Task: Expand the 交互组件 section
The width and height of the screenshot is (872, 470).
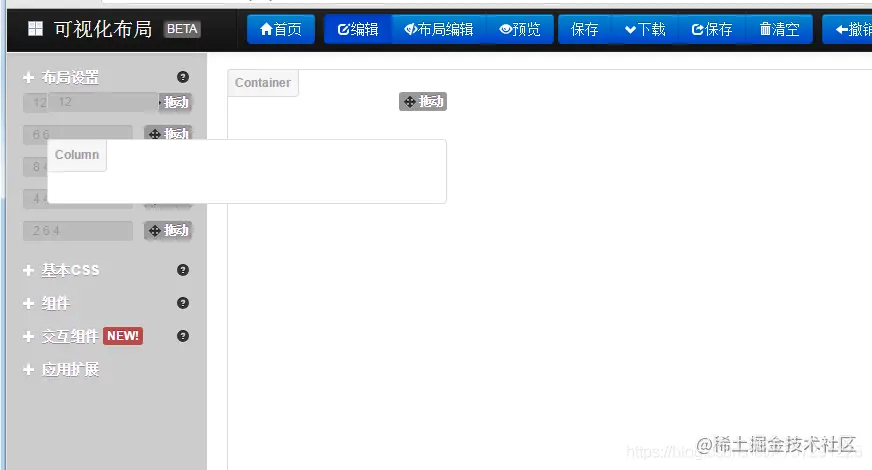Action: (61, 337)
